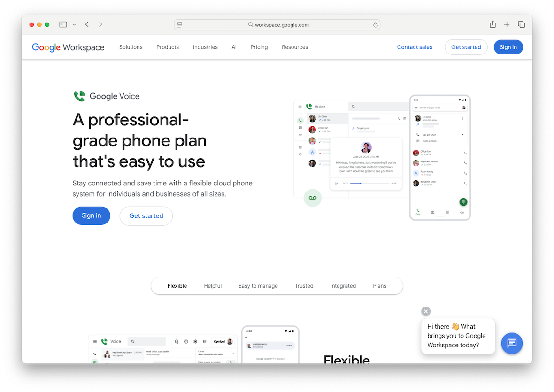Open the page reader icon in address bar
The height and width of the screenshot is (392, 554).
click(180, 25)
